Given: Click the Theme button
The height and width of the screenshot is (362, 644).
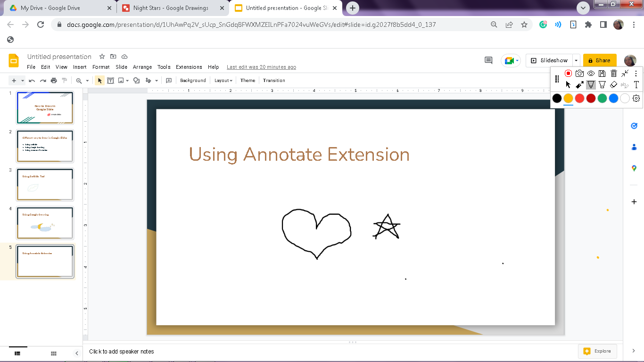Looking at the screenshot, I should point(248,81).
